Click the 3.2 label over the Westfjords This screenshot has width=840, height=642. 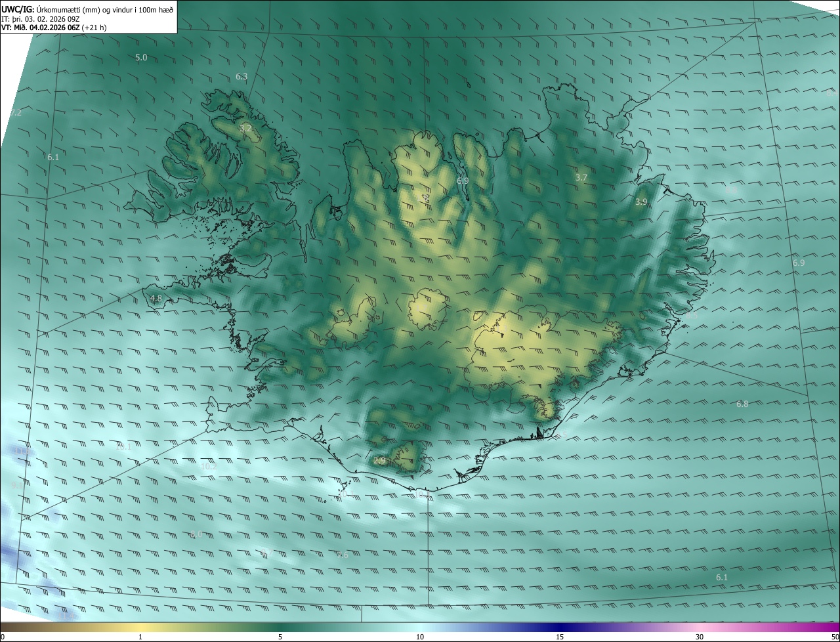coord(246,129)
